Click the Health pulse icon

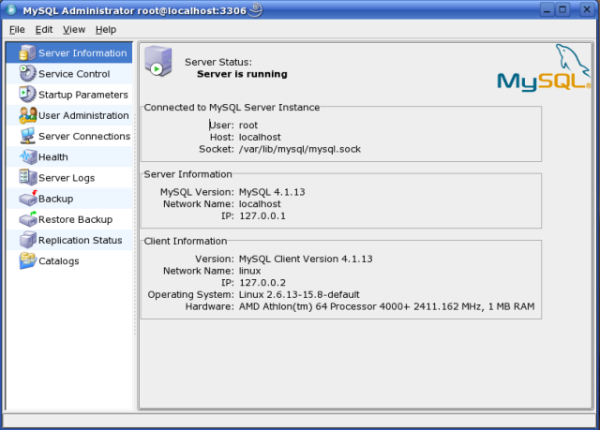[28, 156]
